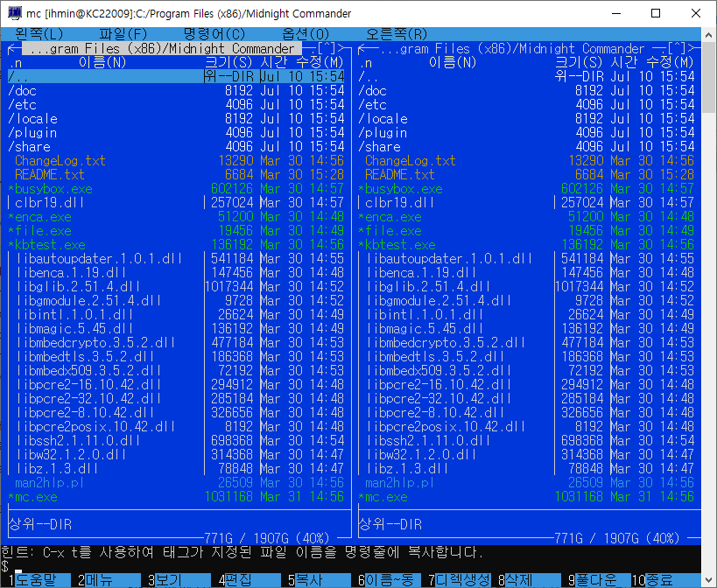Select parent directory /.. in right panel
Screen dimensions: 717x588
(x=526, y=76)
